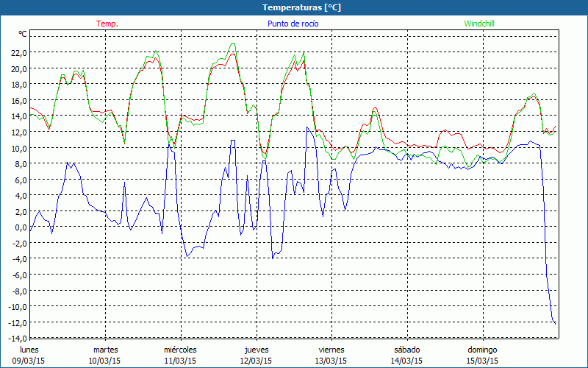Click the lunes 09/03/15 date label

[x=29, y=355]
